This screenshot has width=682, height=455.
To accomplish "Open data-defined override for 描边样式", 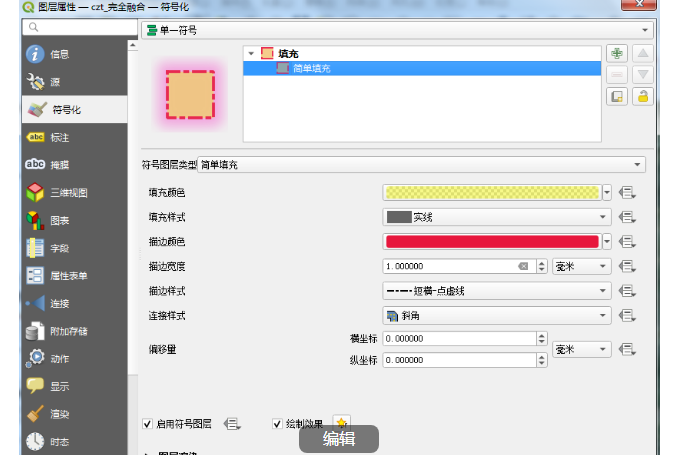I will 627,291.
